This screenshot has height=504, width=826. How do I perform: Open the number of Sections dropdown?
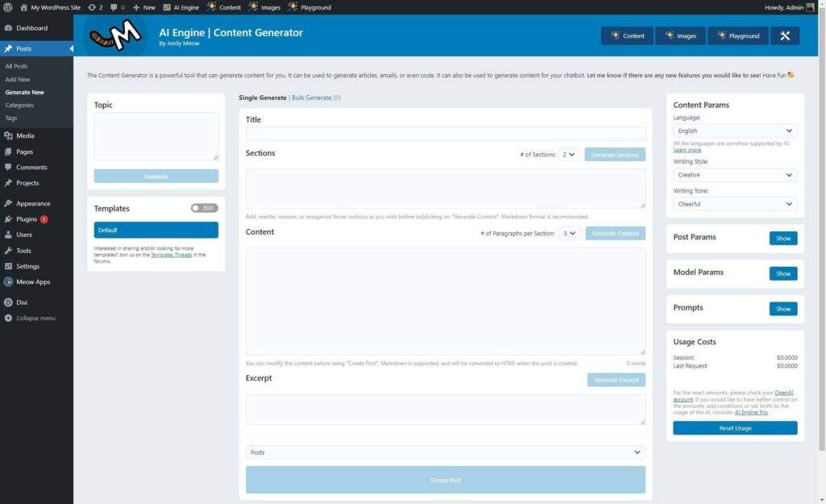point(569,154)
